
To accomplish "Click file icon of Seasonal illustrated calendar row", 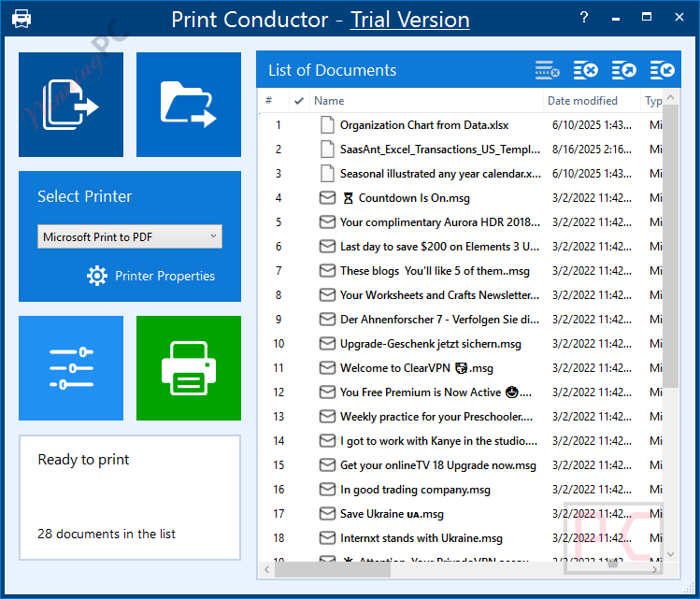I will pos(327,174).
